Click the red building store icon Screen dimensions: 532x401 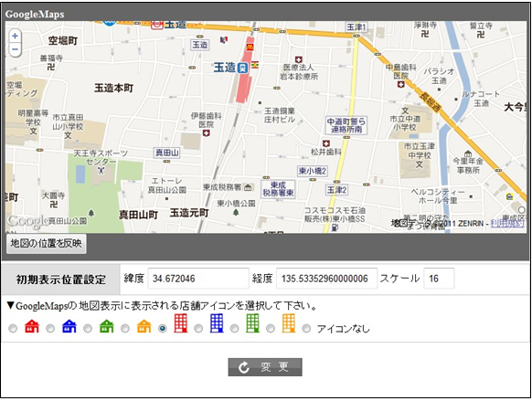tap(180, 323)
